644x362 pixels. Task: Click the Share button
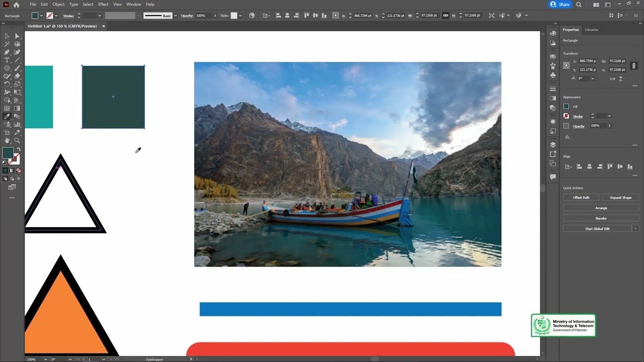pos(560,5)
